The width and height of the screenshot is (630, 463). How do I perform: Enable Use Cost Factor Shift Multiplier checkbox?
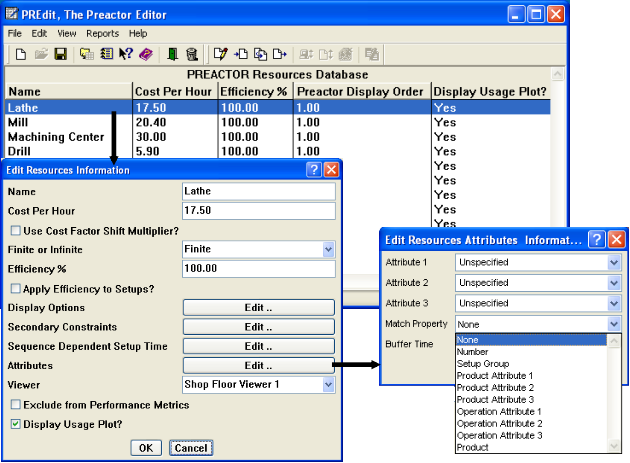16,230
